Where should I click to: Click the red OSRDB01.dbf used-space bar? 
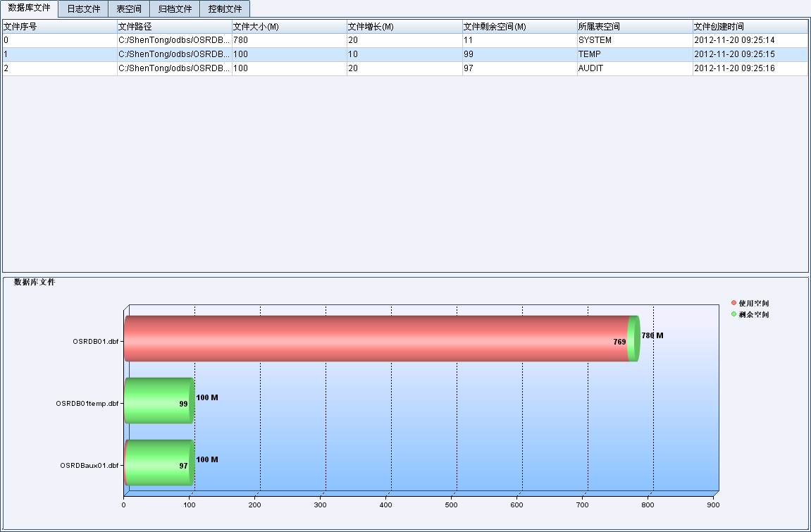[x=373, y=339]
